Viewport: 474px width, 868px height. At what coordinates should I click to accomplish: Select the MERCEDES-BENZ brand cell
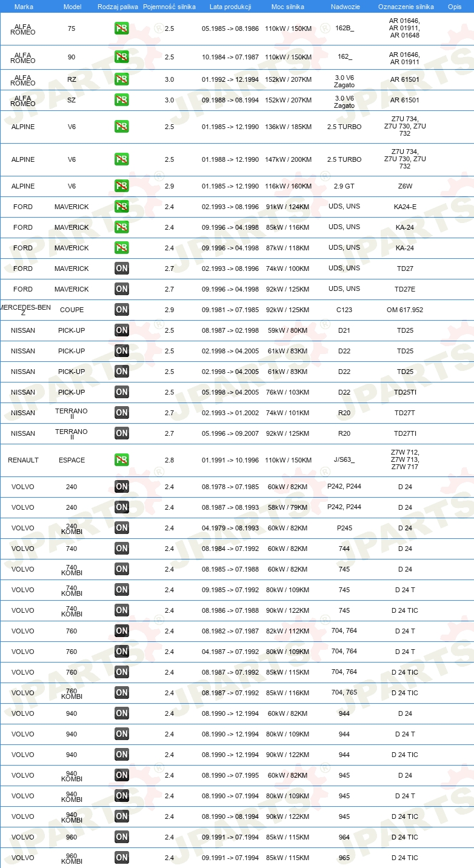pyautogui.click(x=25, y=310)
